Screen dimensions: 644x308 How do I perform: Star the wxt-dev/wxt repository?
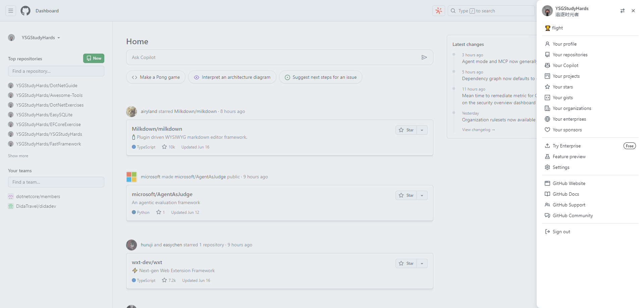406,263
